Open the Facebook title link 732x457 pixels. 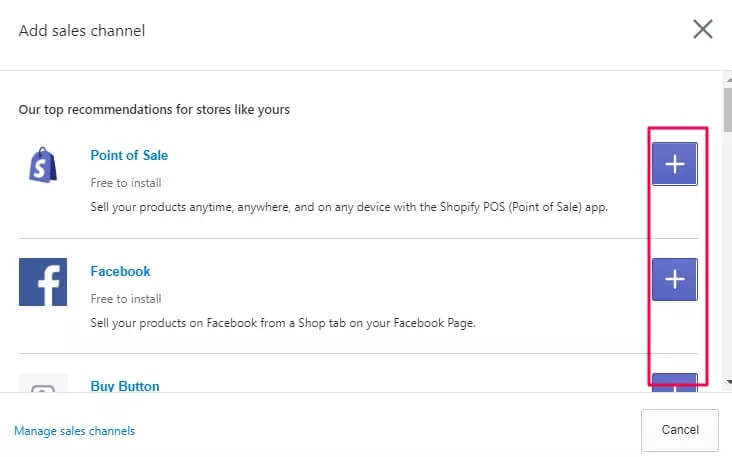[x=120, y=271]
